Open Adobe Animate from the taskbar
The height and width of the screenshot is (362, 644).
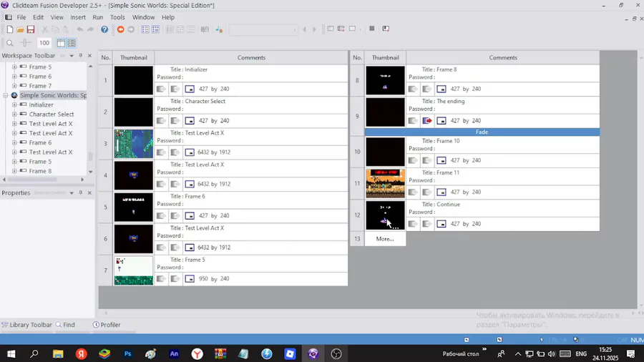[174, 353]
